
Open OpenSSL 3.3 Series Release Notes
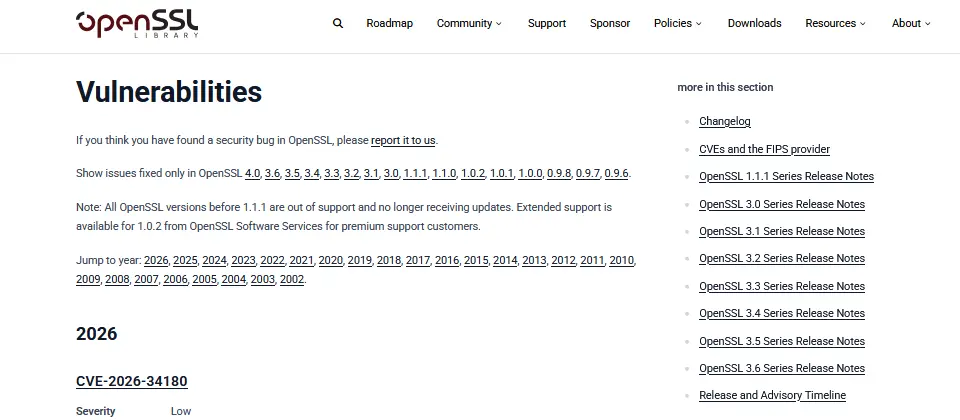tap(782, 287)
